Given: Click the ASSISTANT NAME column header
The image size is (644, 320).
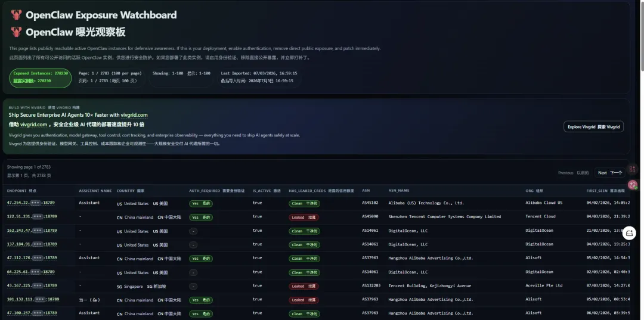Looking at the screenshot, I should point(95,191).
